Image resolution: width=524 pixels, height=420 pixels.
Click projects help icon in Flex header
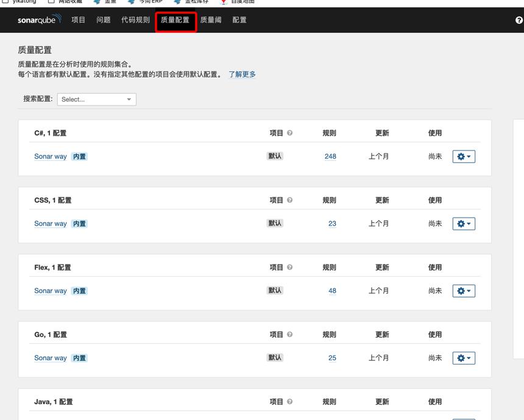[x=290, y=267]
